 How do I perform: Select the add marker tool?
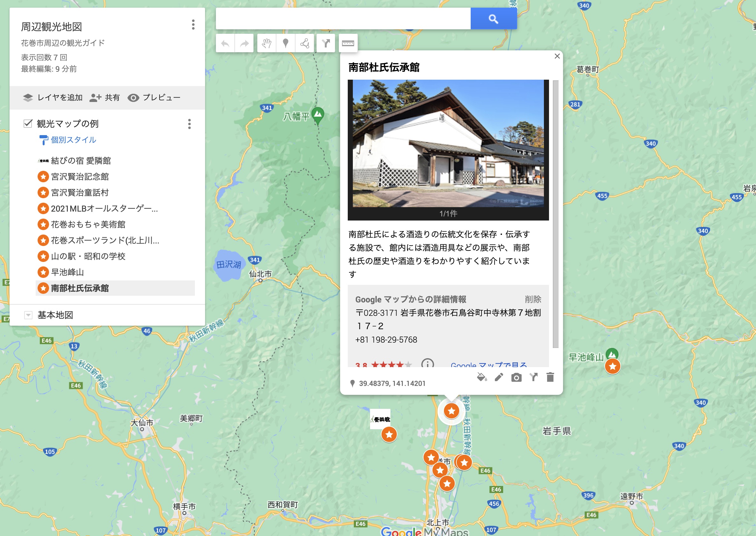point(286,43)
